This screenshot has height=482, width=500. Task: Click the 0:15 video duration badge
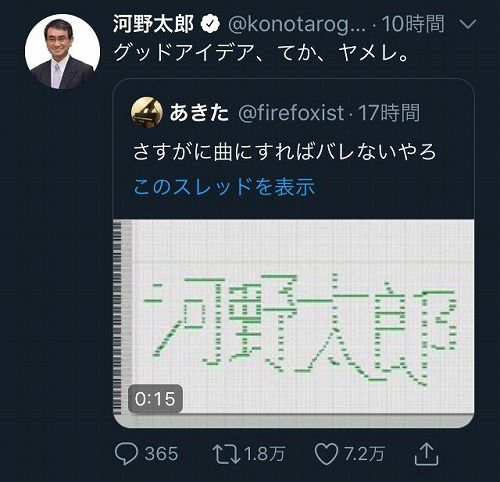pos(155,399)
